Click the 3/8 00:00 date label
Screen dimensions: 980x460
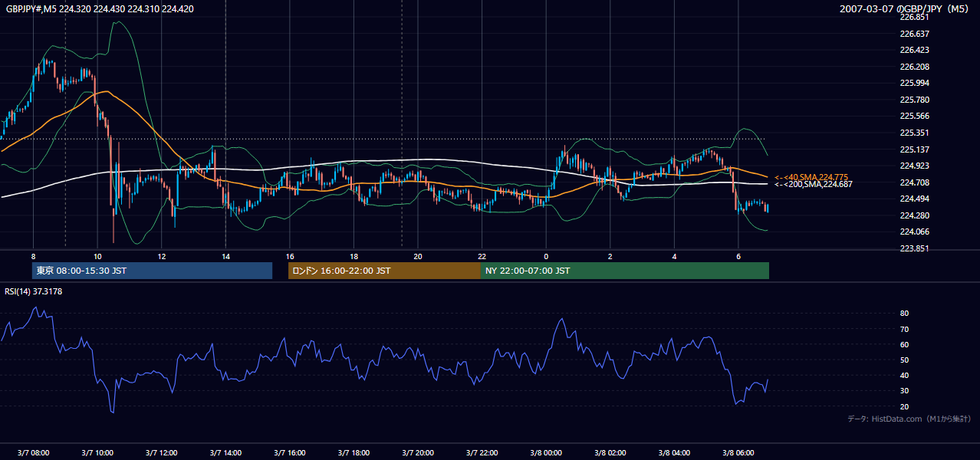[546, 453]
